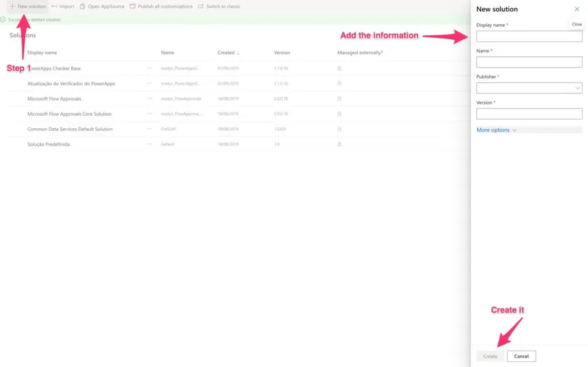The image size is (588, 367).
Task: Open Microsoft Flow Approvals Core Solution
Action: (x=69, y=114)
